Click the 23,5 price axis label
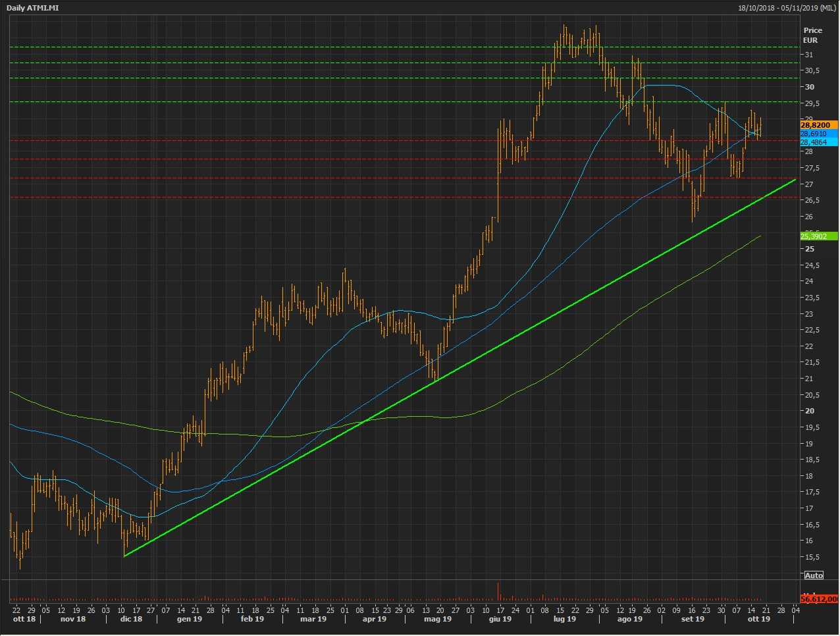Viewport: 840px width, 636px height. [812, 298]
